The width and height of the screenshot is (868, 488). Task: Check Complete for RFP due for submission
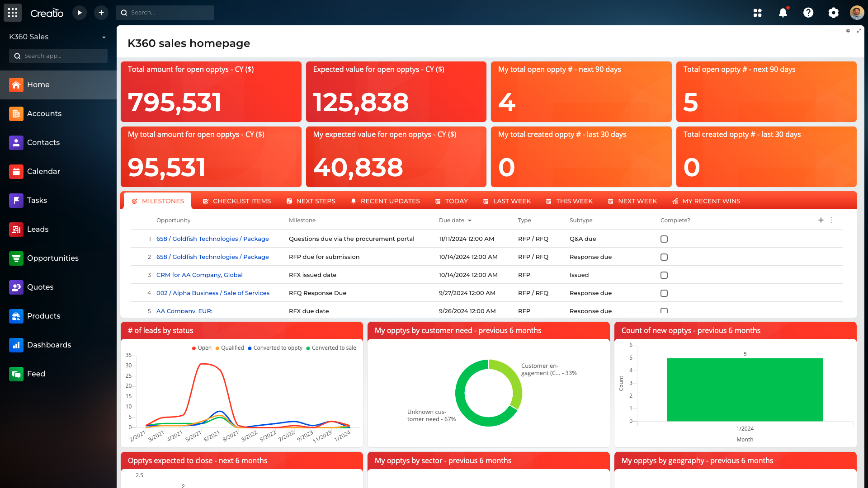click(x=664, y=257)
